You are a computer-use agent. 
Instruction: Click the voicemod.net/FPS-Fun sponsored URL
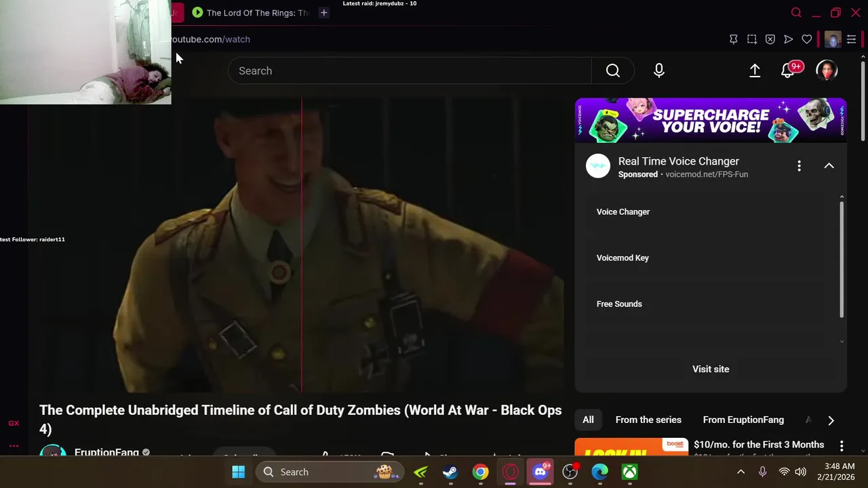pyautogui.click(x=707, y=174)
